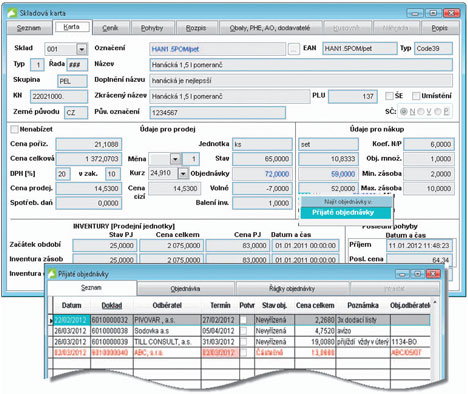Screen dimensions: 468x394
Task: Click the Označení field HAN1.5POM/pet
Action: pos(218,49)
